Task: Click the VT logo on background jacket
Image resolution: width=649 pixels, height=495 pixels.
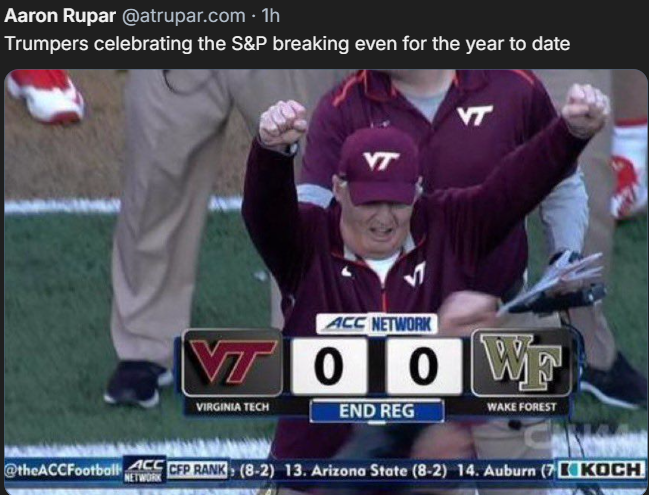Action: pos(475,115)
